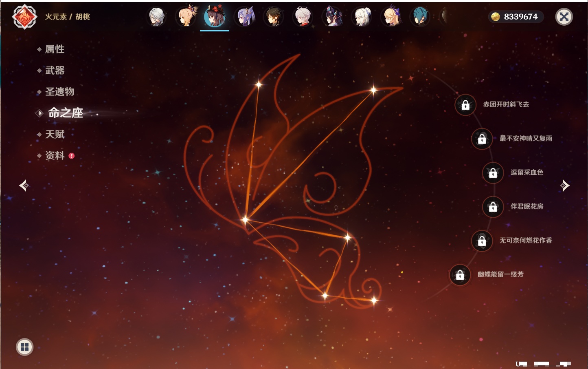Viewport: 588px width, 369px height.
Task: Switch to next character with right arrow
Action: (x=565, y=186)
